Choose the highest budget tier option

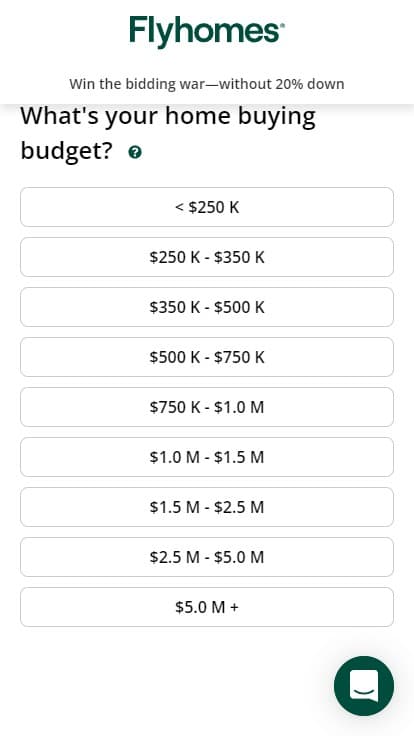[207, 607]
